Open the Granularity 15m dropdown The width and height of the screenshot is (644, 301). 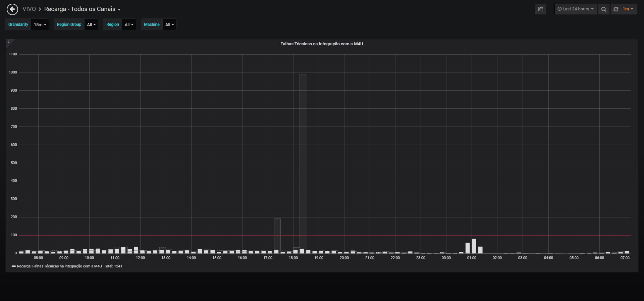point(40,24)
